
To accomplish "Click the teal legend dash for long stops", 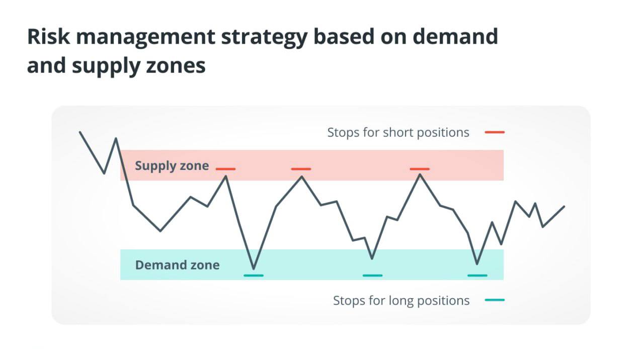I will pos(495,300).
